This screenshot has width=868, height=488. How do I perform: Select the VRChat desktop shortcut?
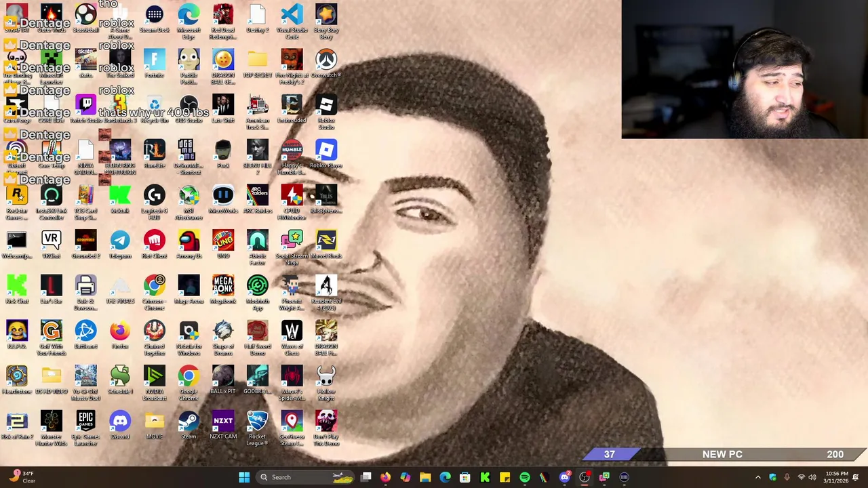[52, 244]
